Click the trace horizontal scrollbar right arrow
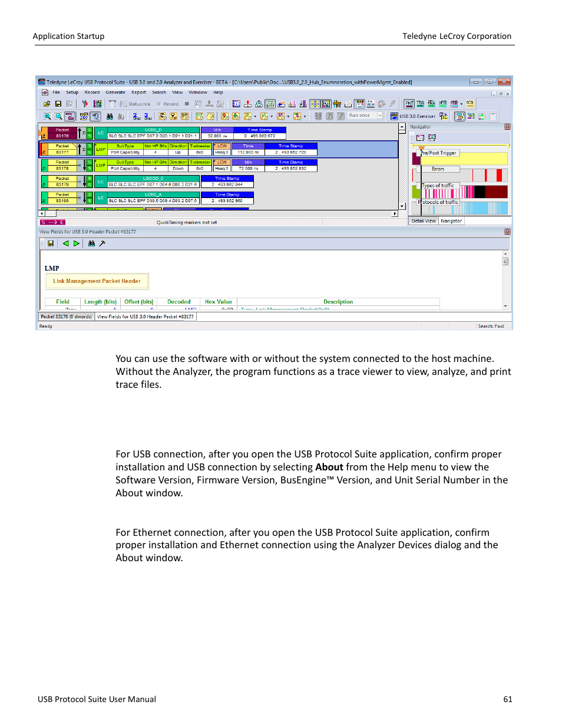This screenshot has width=562, height=728. point(395,213)
